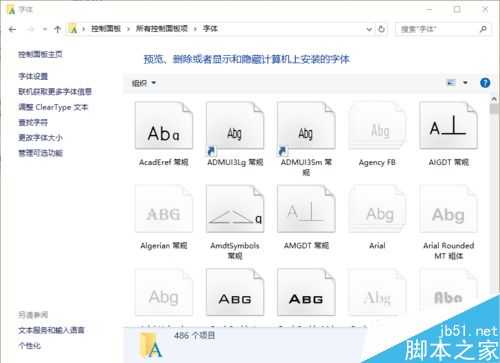Viewport: 500px width, 363px height.
Task: Open recent locations dropdown arrow
Action: click(45, 29)
